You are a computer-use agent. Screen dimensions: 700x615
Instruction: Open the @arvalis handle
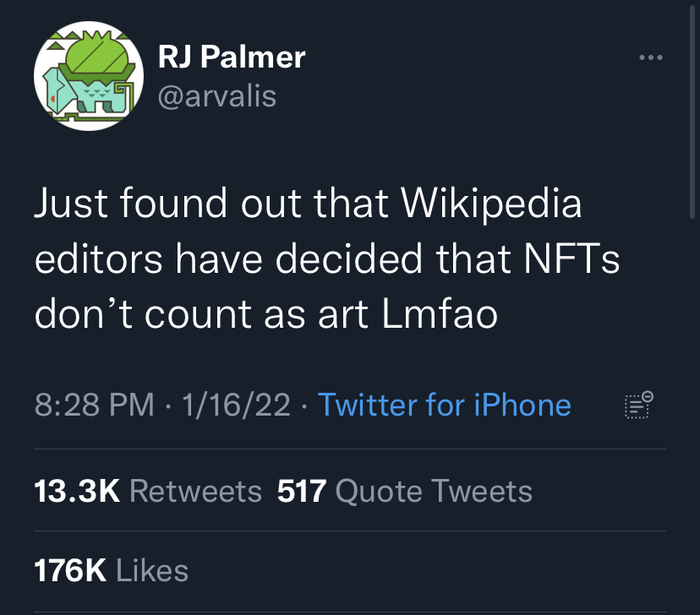[x=217, y=96]
